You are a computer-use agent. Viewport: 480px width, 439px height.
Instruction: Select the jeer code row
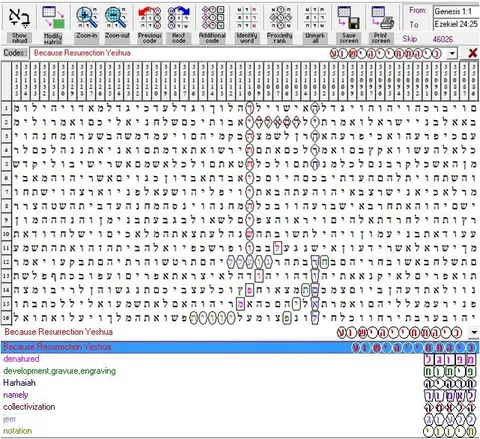[240, 419]
